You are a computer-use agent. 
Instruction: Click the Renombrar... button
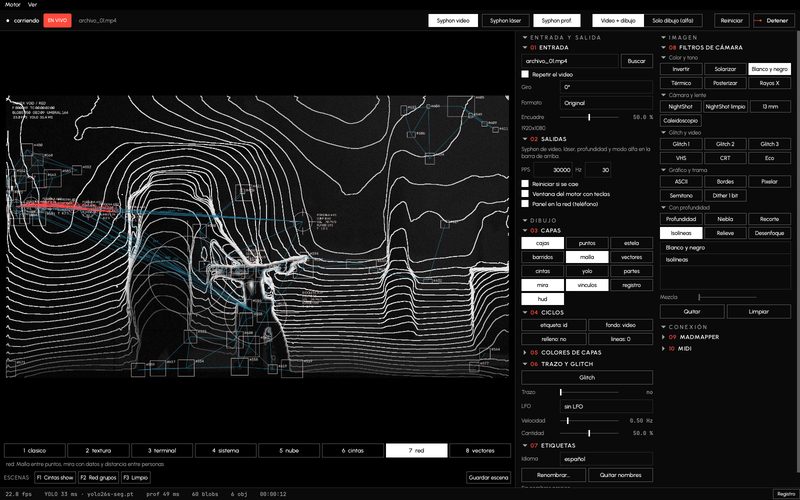coord(554,475)
